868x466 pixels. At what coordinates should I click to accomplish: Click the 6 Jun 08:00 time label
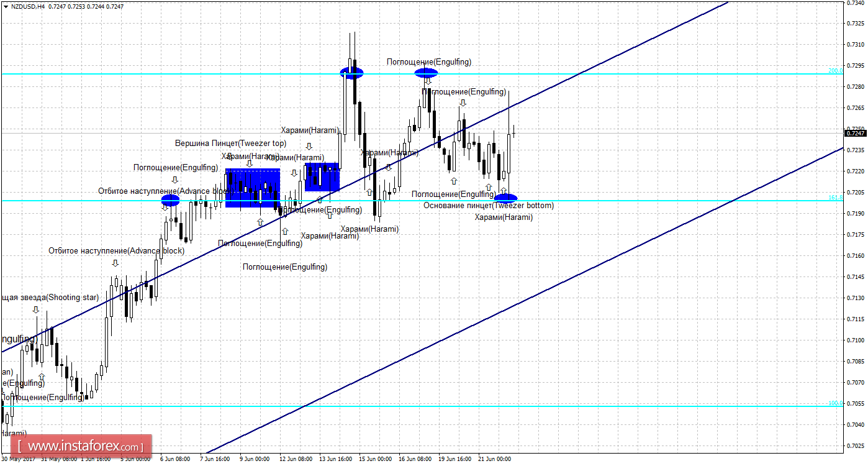(x=176, y=460)
